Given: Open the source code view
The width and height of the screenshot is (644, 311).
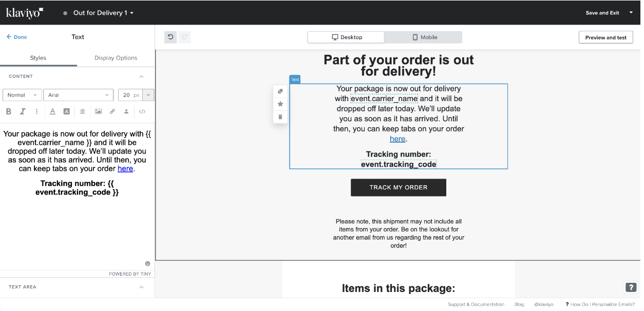Looking at the screenshot, I should click(143, 111).
